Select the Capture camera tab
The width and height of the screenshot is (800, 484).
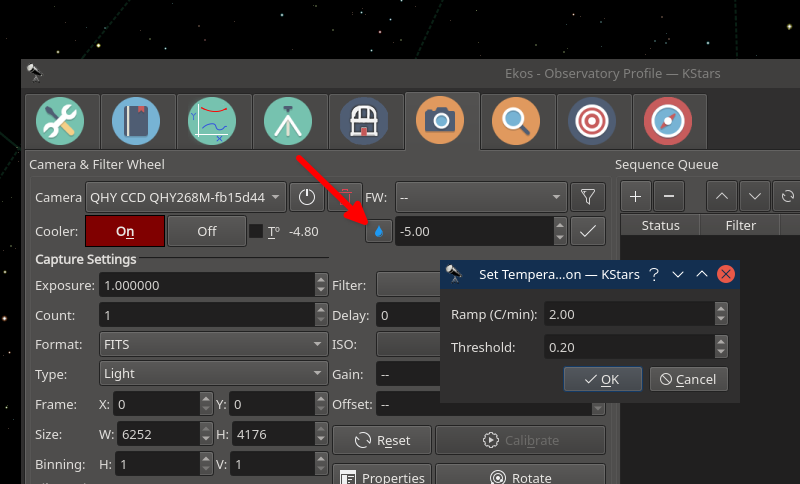tap(440, 121)
